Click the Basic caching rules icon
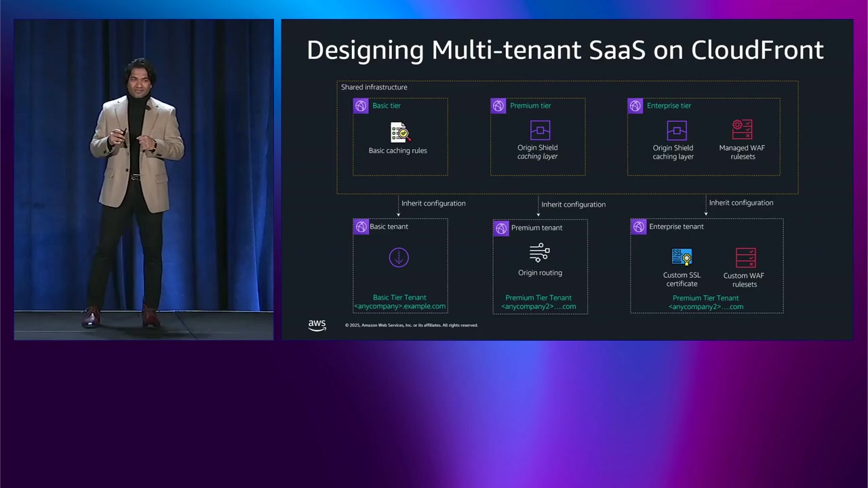The height and width of the screenshot is (488, 868). point(399,132)
